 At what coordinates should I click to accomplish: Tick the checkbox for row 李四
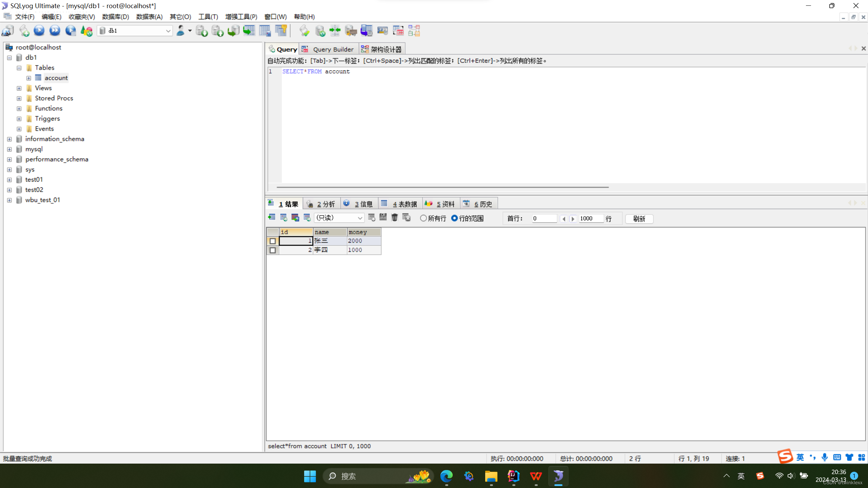[273, 250]
